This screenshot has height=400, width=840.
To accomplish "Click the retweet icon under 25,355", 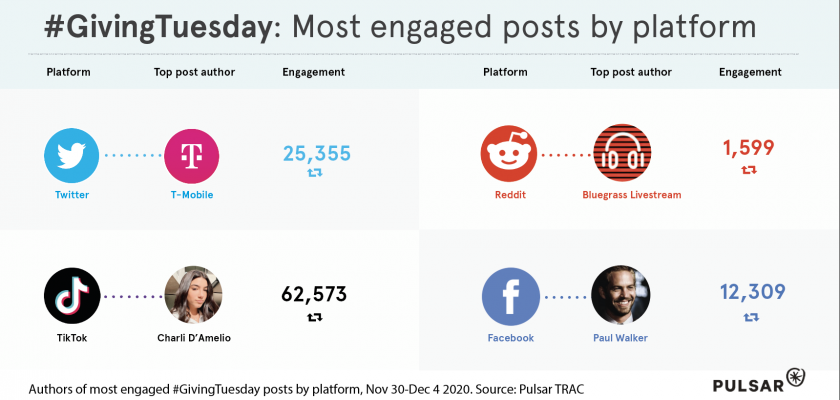I will [315, 174].
